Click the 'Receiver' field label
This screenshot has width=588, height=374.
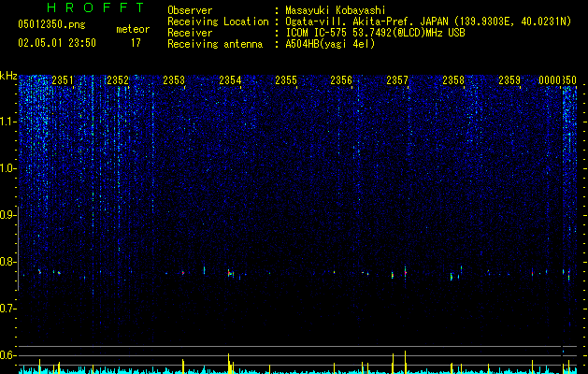click(x=190, y=33)
